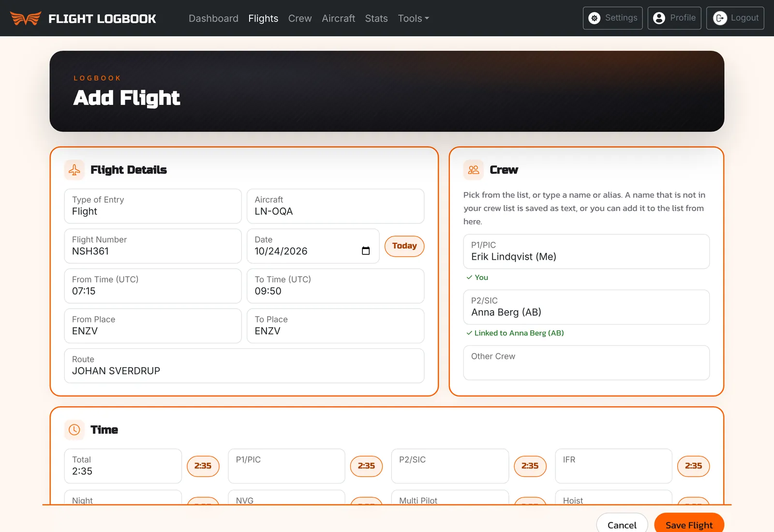Viewport: 774px width, 532px height.
Task: Open the Type of Entry selector
Action: click(x=153, y=206)
